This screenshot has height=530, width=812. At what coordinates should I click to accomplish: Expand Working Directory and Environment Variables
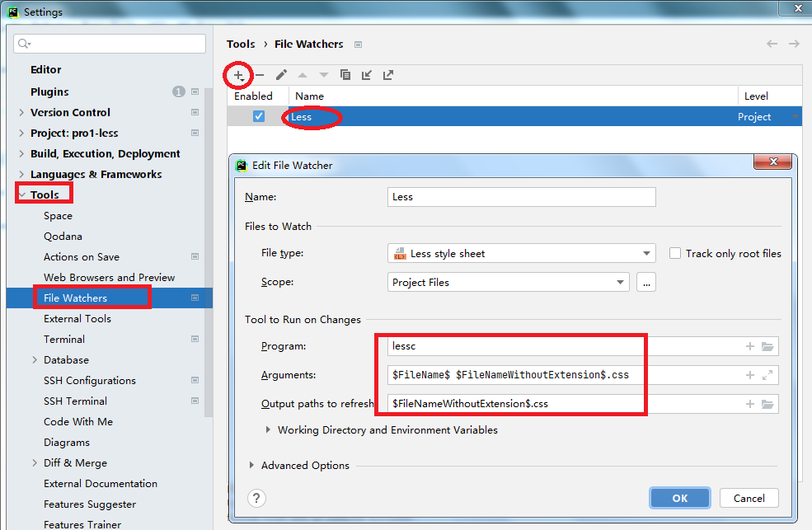point(268,430)
